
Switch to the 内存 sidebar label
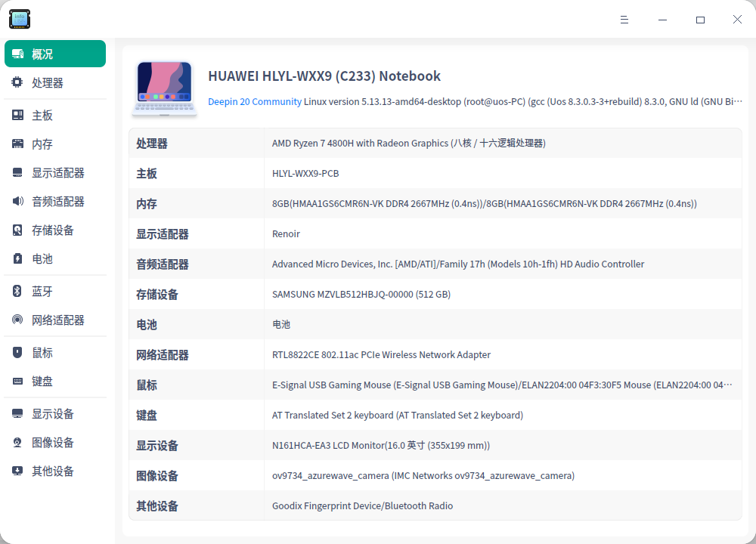(42, 144)
